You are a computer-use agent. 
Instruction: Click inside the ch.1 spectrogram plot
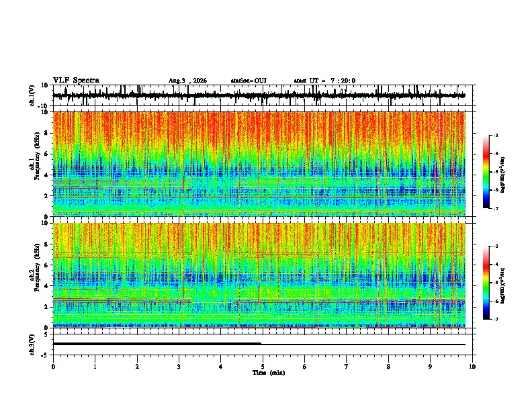(x=259, y=164)
